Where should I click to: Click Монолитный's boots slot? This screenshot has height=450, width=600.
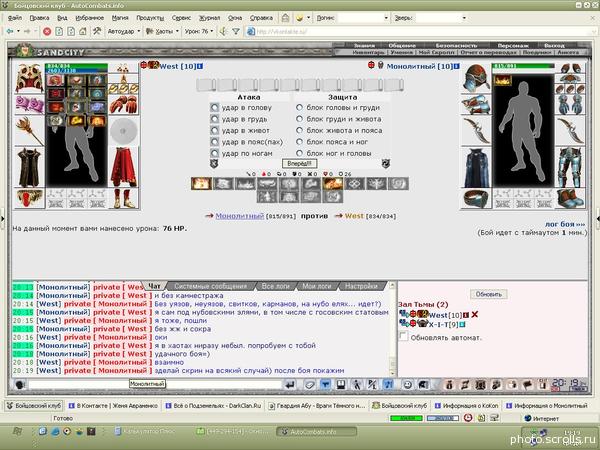tap(570, 198)
